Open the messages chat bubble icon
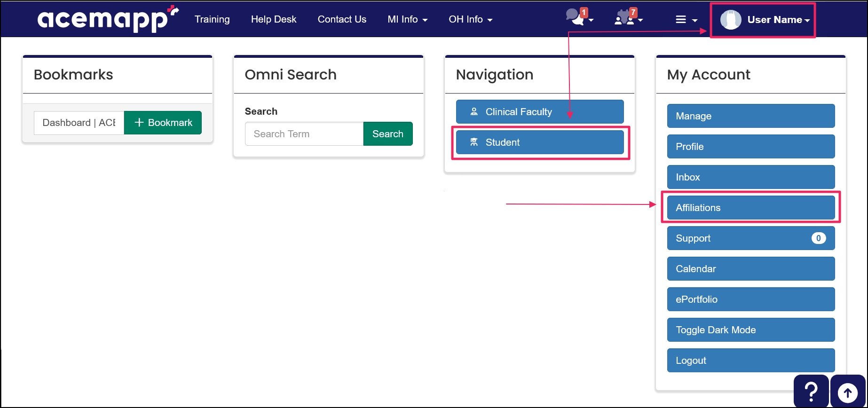Screen dimensions: 868x408 (x=575, y=17)
